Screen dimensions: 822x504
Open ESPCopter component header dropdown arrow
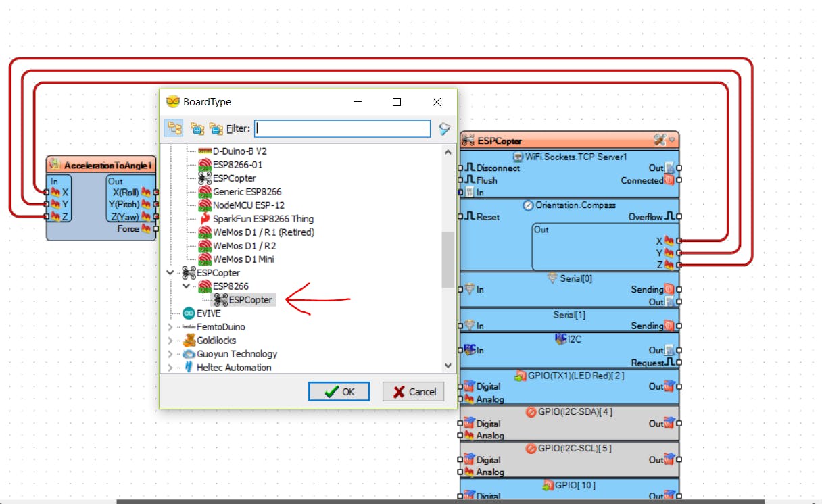[x=672, y=141]
